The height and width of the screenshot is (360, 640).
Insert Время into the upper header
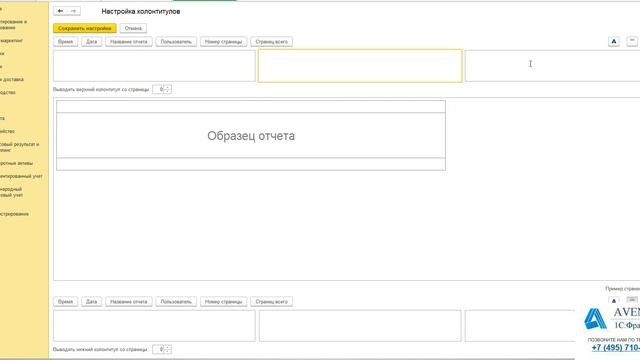[x=65, y=42]
